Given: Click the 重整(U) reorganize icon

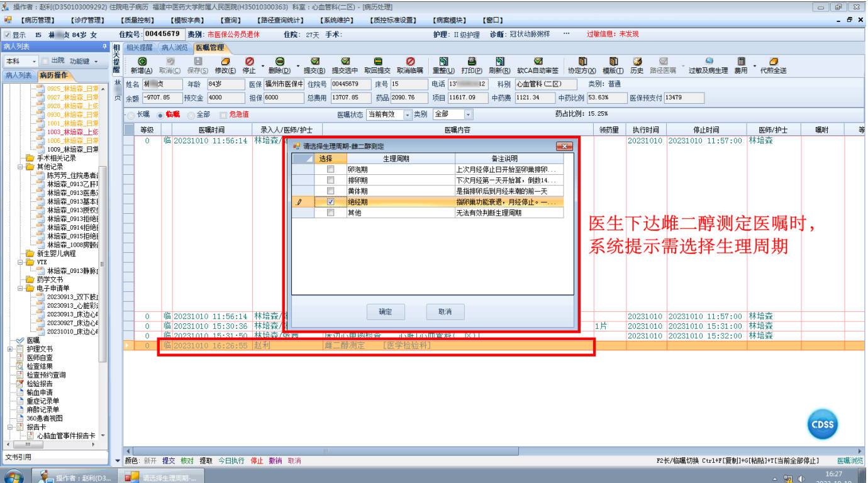Looking at the screenshot, I should tap(443, 62).
